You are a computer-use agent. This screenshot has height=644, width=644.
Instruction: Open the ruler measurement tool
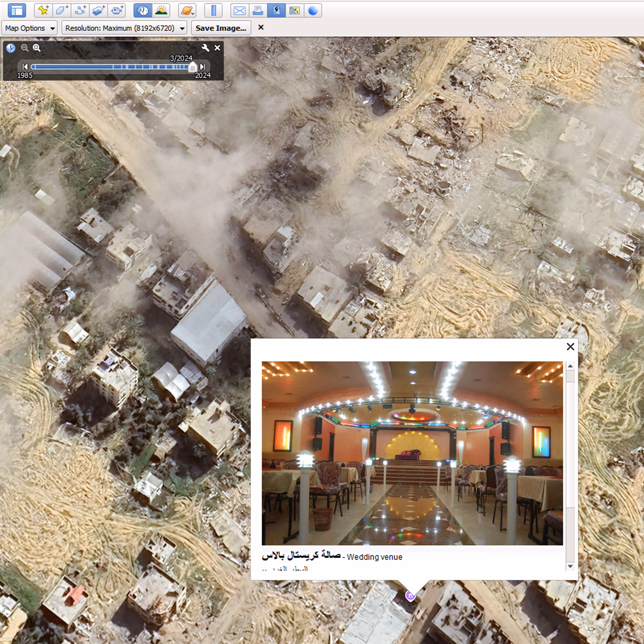point(213,10)
